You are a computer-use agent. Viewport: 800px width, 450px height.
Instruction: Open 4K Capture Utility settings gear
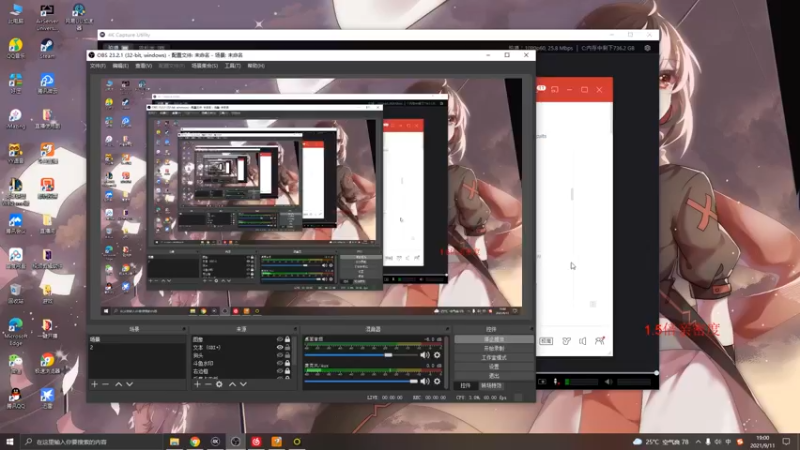tap(647, 48)
